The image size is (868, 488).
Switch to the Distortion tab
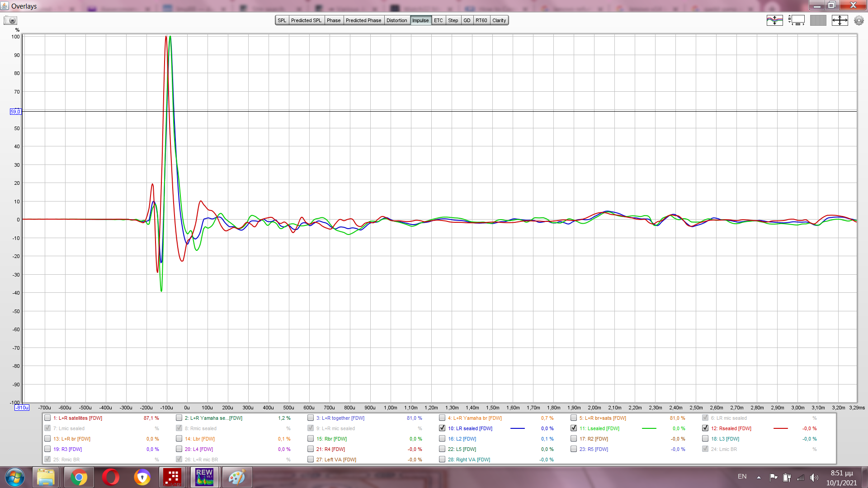tap(396, 20)
